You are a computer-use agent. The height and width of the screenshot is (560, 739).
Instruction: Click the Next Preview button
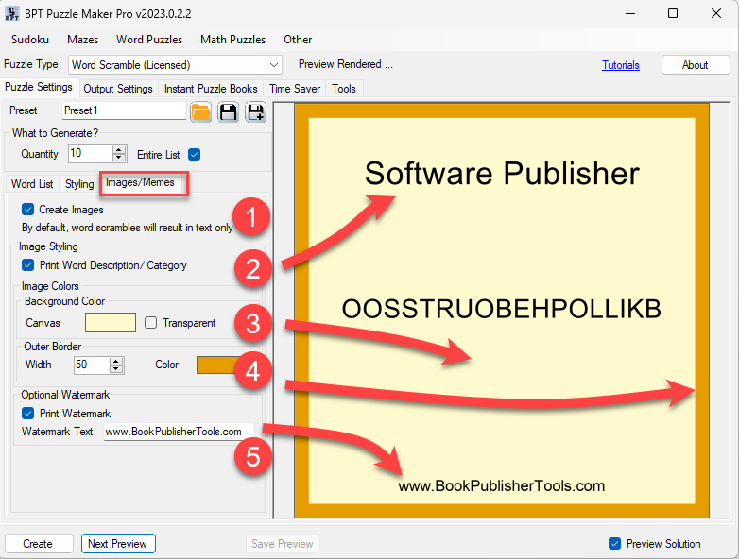[x=118, y=544]
